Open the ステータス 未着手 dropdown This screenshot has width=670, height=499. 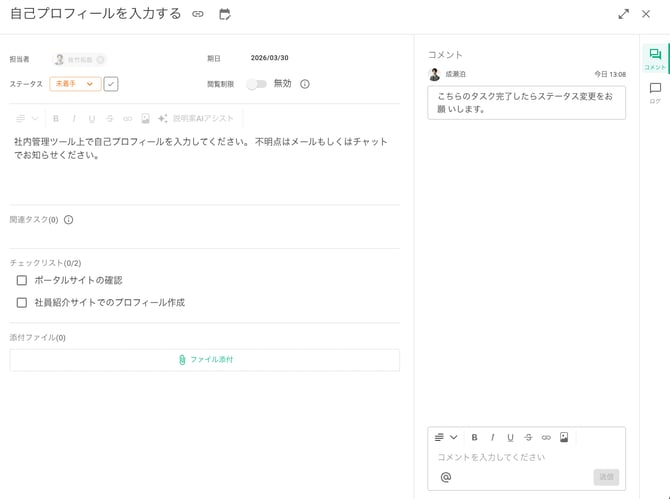(76, 84)
